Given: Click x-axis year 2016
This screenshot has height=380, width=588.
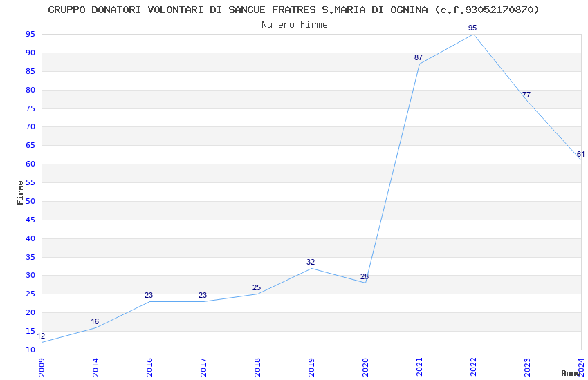Looking at the screenshot, I should [149, 368].
